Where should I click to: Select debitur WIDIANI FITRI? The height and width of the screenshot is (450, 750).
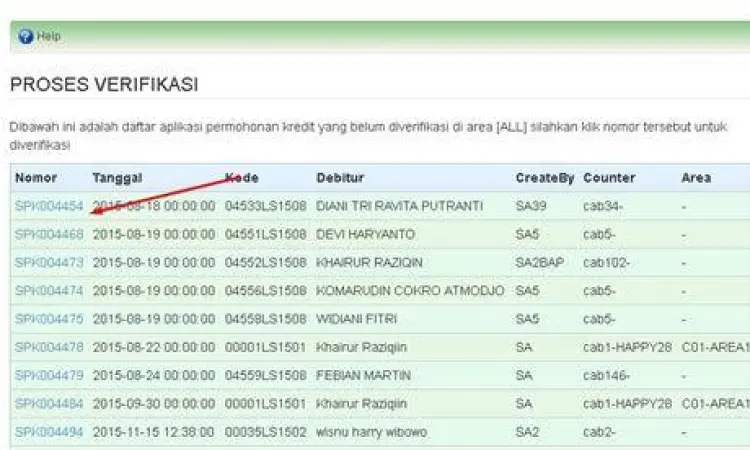pyautogui.click(x=356, y=319)
